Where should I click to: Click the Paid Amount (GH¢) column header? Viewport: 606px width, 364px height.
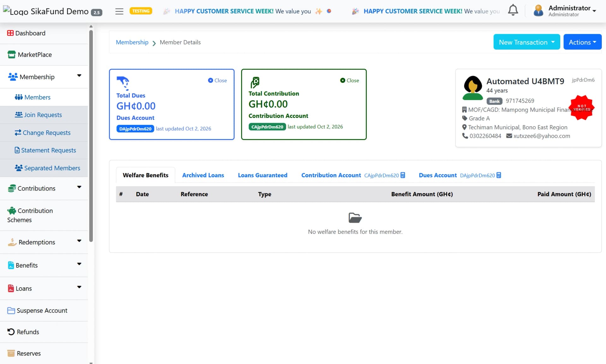pos(564,194)
